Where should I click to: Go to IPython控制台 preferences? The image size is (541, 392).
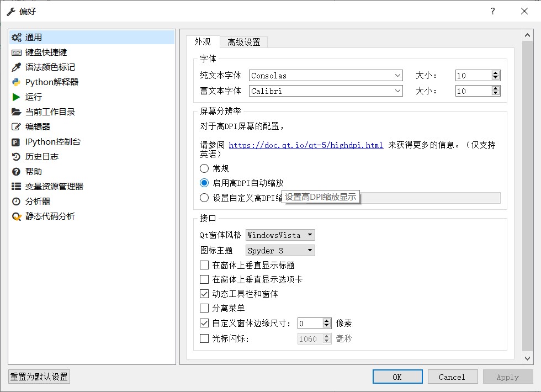[x=92, y=142]
